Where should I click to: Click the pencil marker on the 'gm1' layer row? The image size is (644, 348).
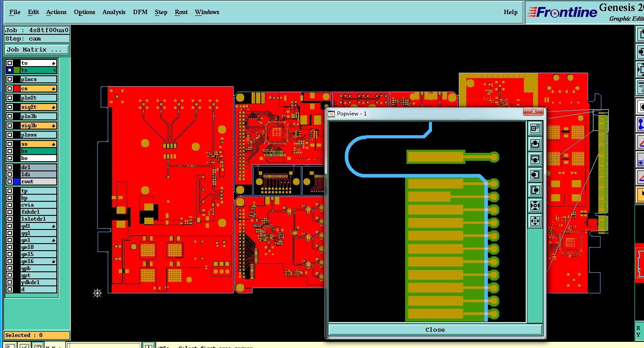[x=54, y=240]
